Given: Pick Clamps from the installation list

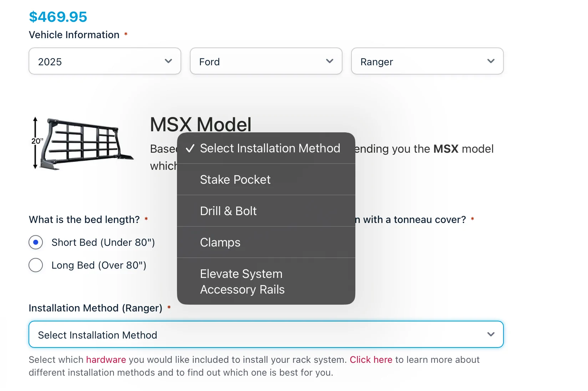Looking at the screenshot, I should coord(266,242).
